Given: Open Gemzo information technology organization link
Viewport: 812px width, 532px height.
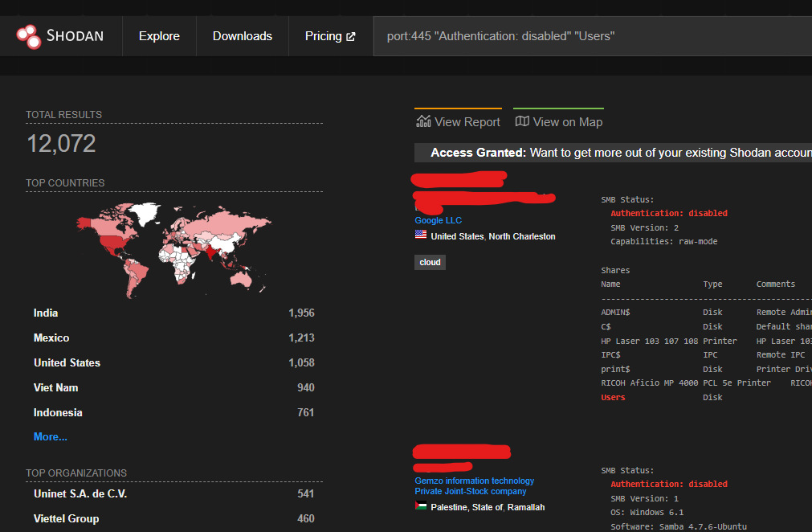Looking at the screenshot, I should click(475, 486).
